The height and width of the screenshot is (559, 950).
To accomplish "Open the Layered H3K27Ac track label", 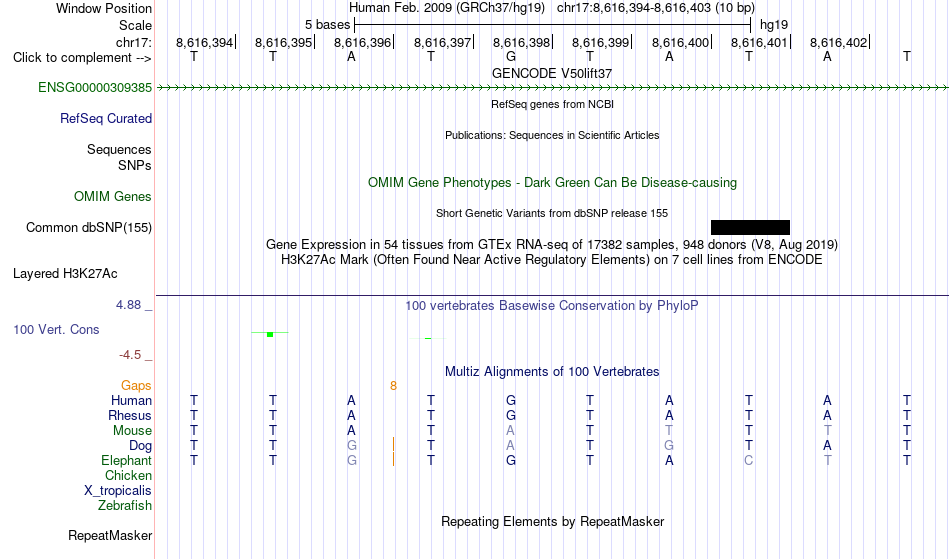I will [65, 273].
